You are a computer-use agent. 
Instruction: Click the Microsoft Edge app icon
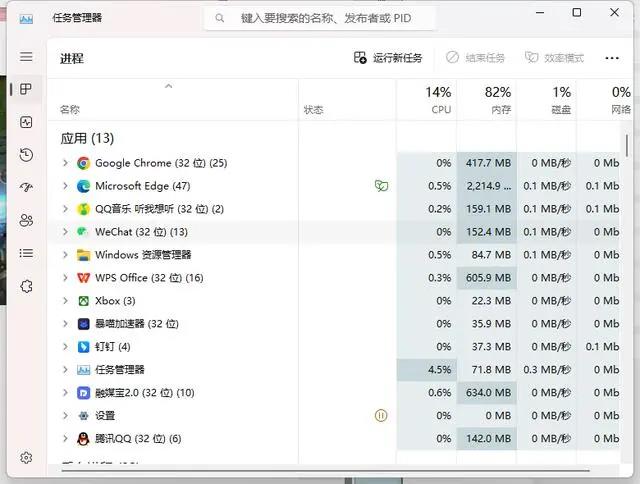pyautogui.click(x=83, y=186)
